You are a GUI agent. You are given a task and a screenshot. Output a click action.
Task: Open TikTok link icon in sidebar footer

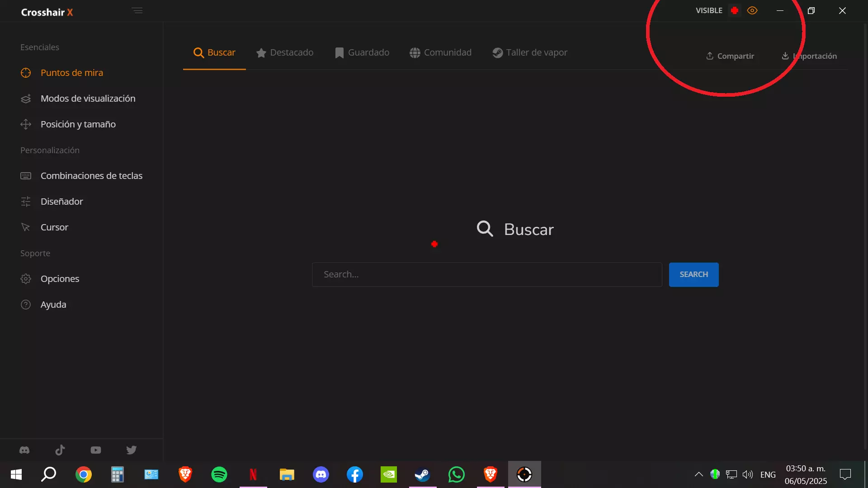[x=60, y=450]
